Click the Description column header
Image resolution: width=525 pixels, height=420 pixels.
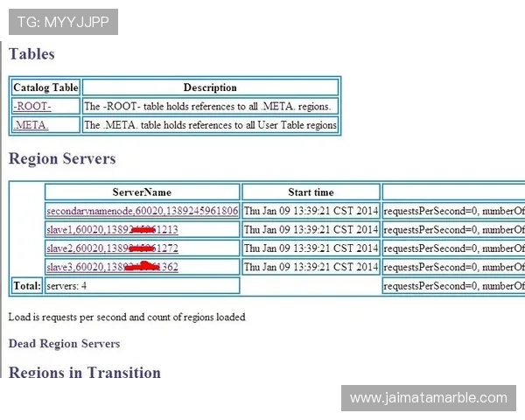(x=210, y=87)
